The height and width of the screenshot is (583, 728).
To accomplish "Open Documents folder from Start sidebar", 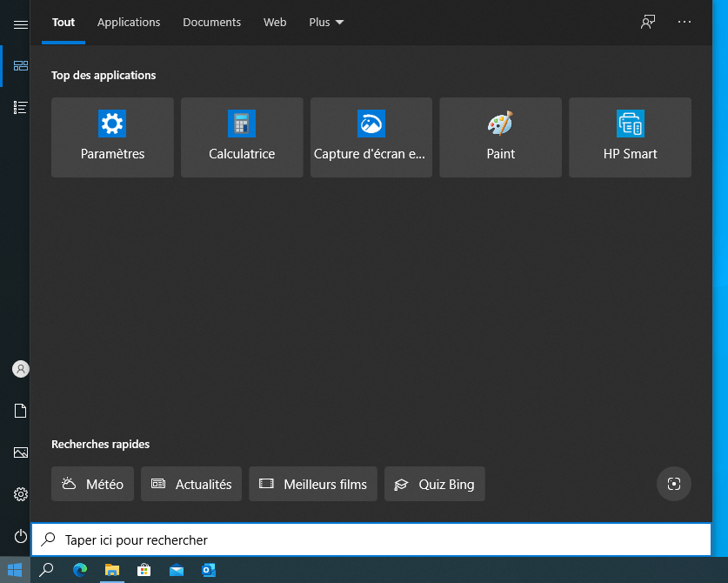I will click(x=20, y=411).
